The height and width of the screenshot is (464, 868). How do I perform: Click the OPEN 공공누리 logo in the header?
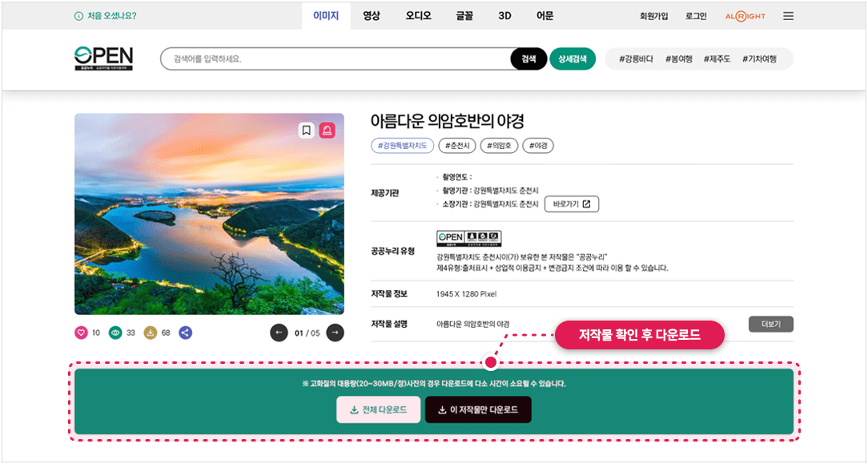pos(104,58)
